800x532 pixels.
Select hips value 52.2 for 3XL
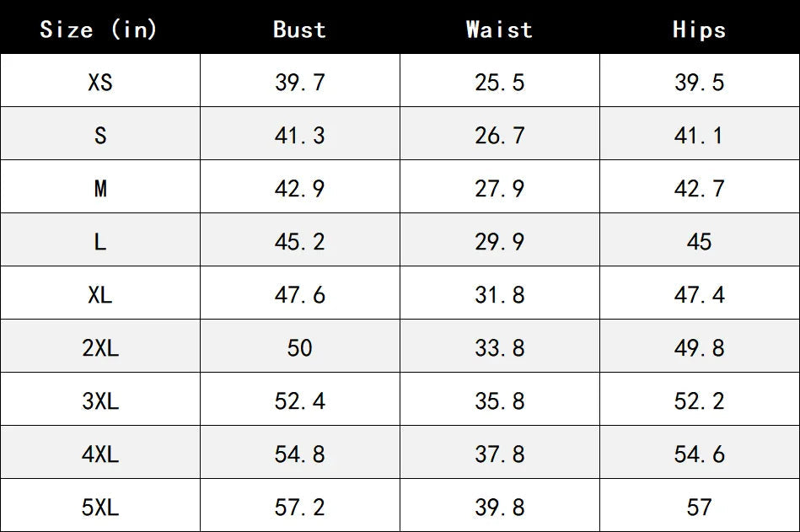click(699, 401)
